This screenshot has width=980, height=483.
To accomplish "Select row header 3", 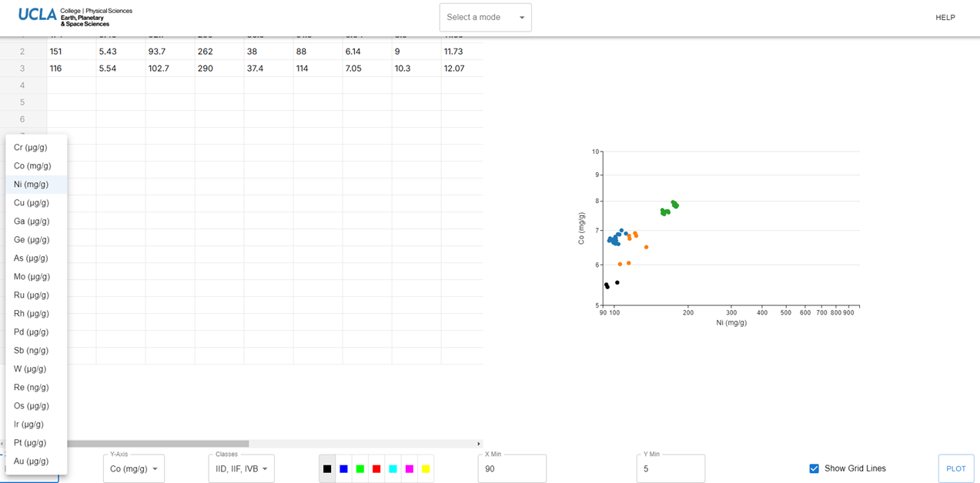I will [x=22, y=68].
